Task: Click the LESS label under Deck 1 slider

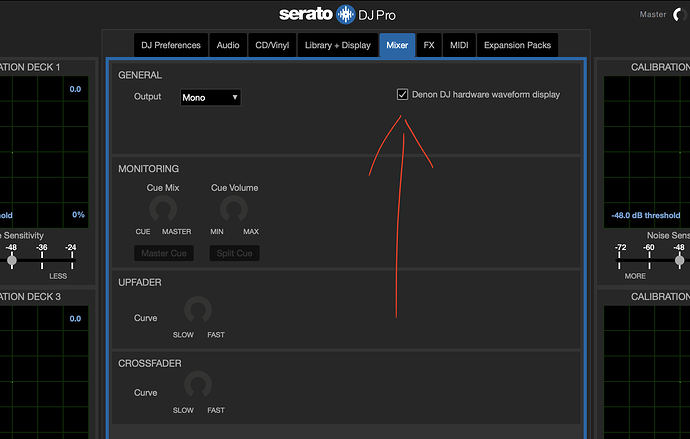Action: coord(58,276)
